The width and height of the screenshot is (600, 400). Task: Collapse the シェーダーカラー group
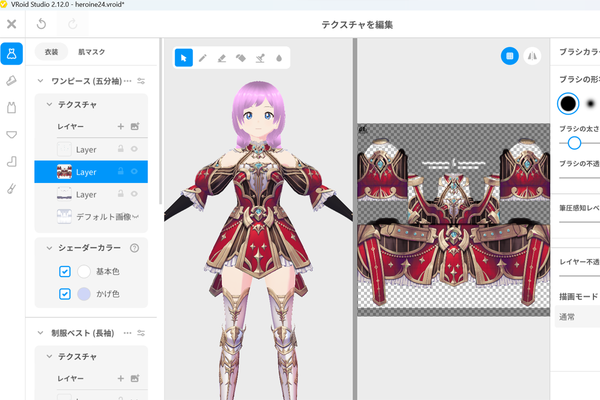[49, 248]
